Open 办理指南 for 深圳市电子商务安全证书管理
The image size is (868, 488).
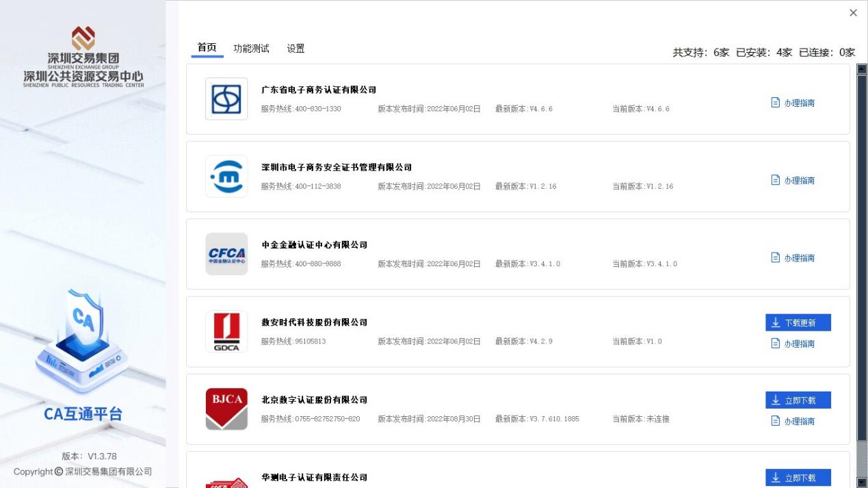tap(793, 181)
